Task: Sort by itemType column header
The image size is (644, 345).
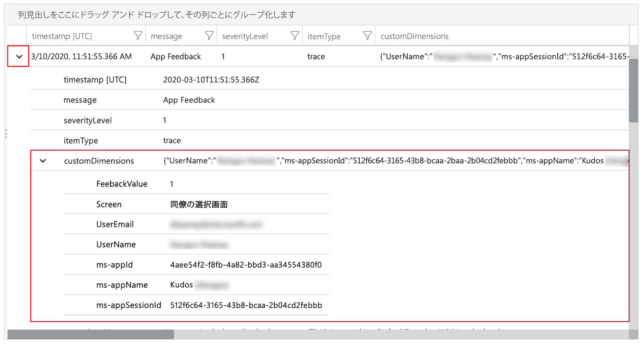Action: (324, 36)
